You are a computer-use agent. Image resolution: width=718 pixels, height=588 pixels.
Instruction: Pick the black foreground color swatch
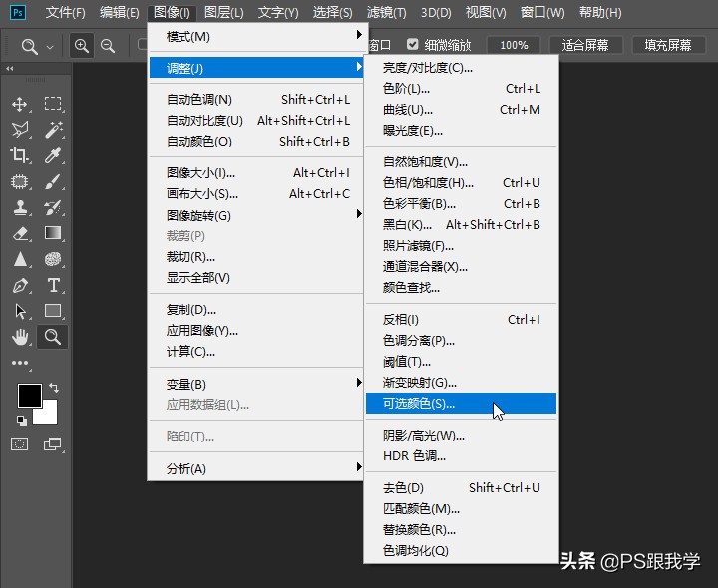point(28,394)
